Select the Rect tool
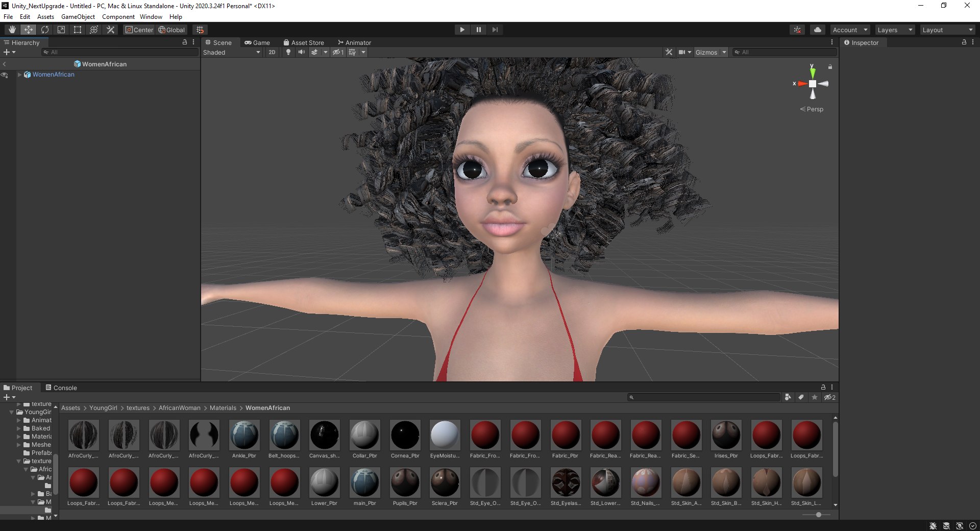 pos(78,30)
